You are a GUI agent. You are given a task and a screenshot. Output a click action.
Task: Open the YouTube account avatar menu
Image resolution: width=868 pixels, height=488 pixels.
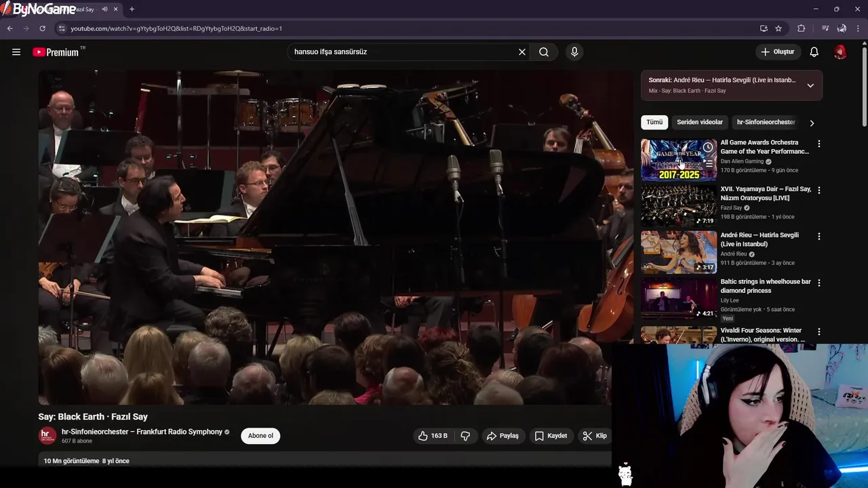coord(840,52)
